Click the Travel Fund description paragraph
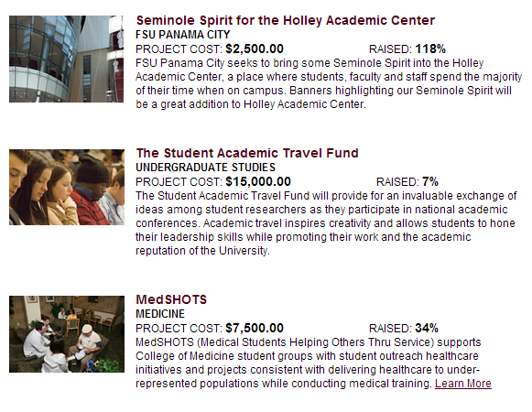 (326, 223)
